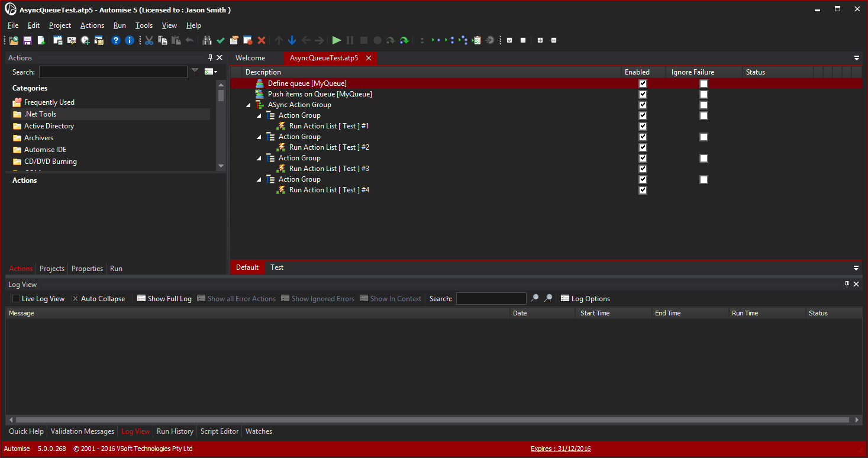The image size is (868, 458).
Task: Open the blue question mark help icon
Action: (116, 40)
